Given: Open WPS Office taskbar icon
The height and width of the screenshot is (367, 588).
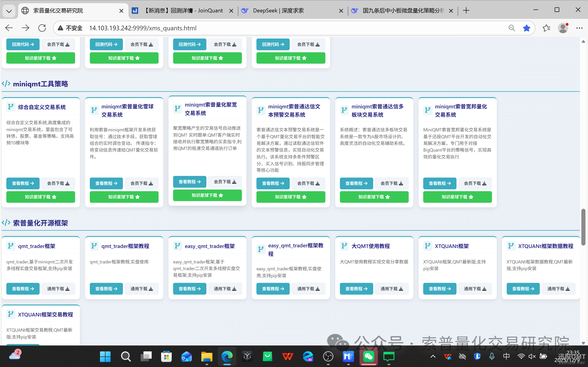Looking at the screenshot, I should coord(288,357).
